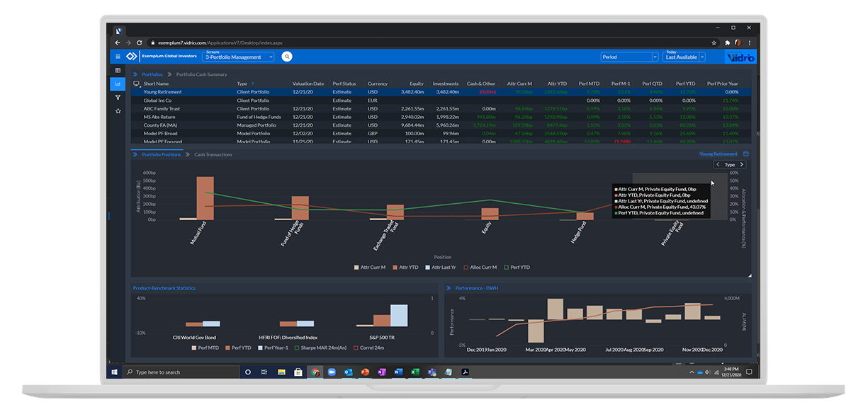Toggle Attr Curr M series in chart legend
Image resolution: width=868 pixels, height=407 pixels.
tap(369, 268)
